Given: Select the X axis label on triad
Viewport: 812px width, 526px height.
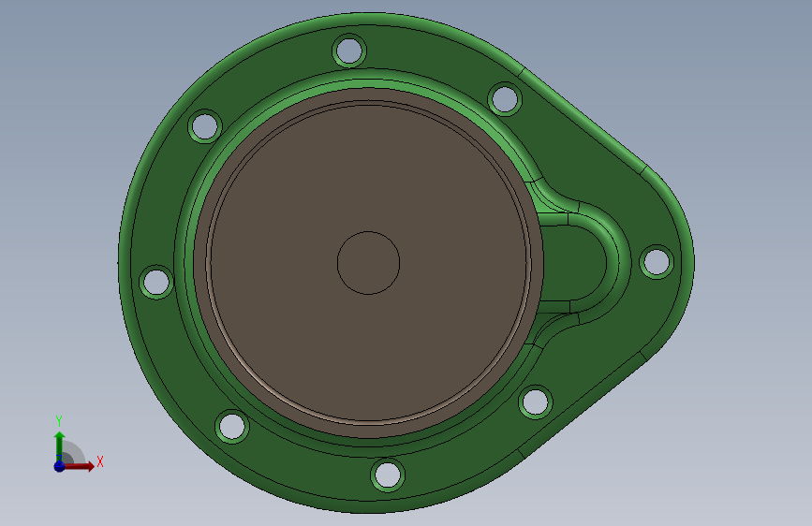Looking at the screenshot, I should tap(100, 461).
